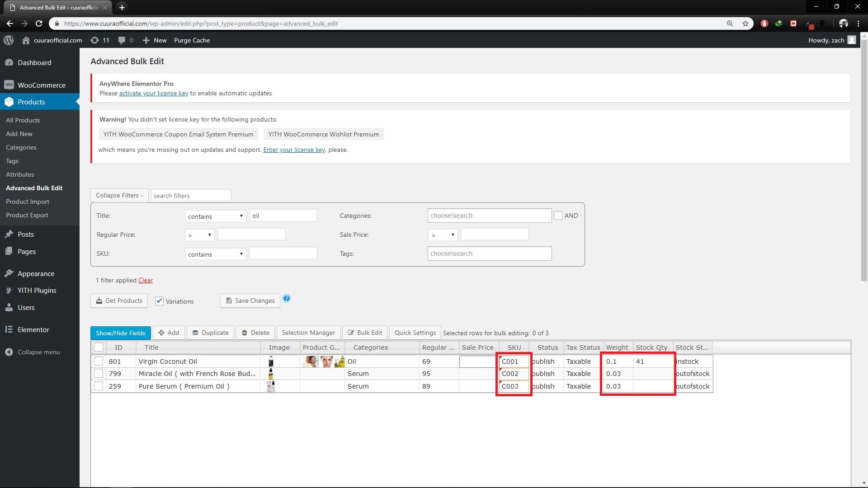Image resolution: width=868 pixels, height=488 pixels.
Task: Open the Title contains dropdown
Action: click(215, 216)
